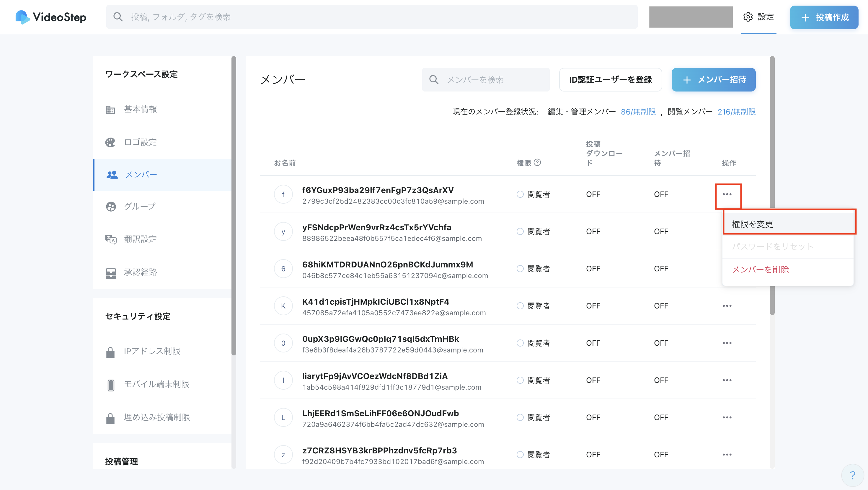Click the VideoStep logo icon
Viewport: 868px width, 490px height.
point(22,17)
